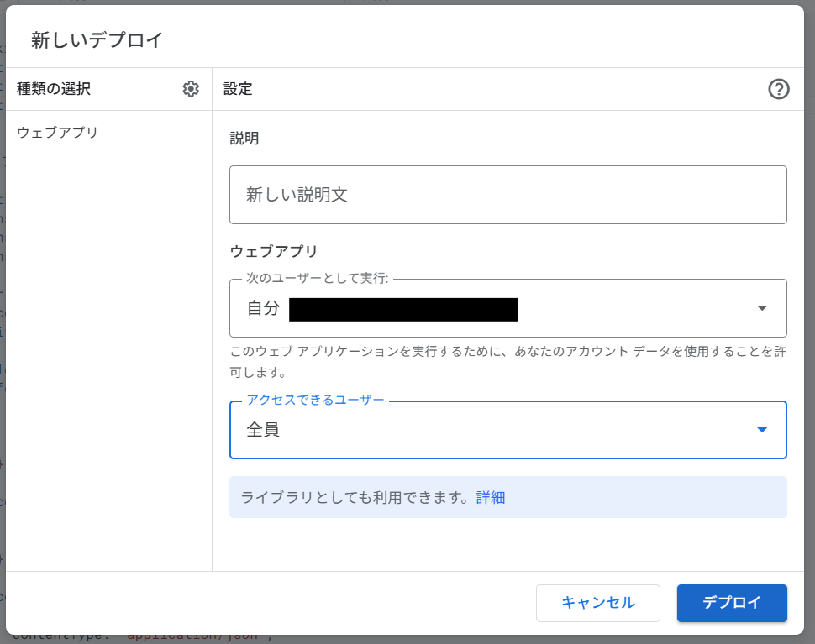815x644 pixels.
Task: Click the キャンセル button
Action: (x=597, y=603)
